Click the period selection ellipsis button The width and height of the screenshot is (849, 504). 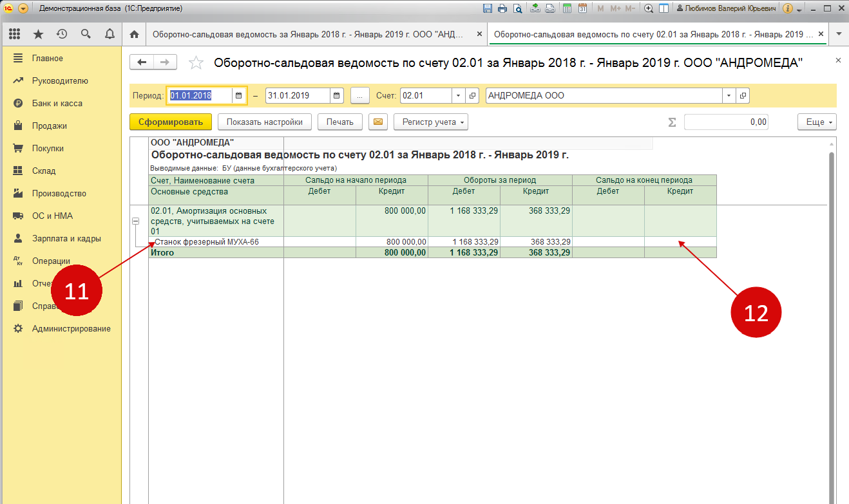click(360, 95)
